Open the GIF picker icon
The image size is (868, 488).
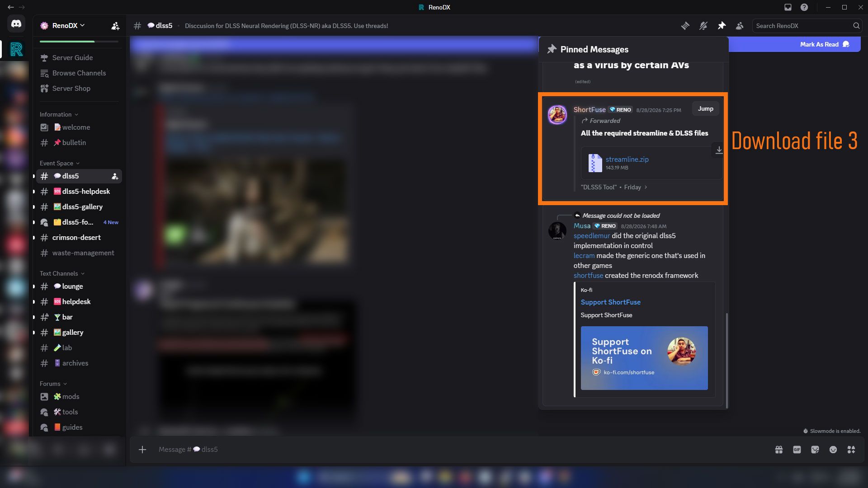click(x=797, y=450)
